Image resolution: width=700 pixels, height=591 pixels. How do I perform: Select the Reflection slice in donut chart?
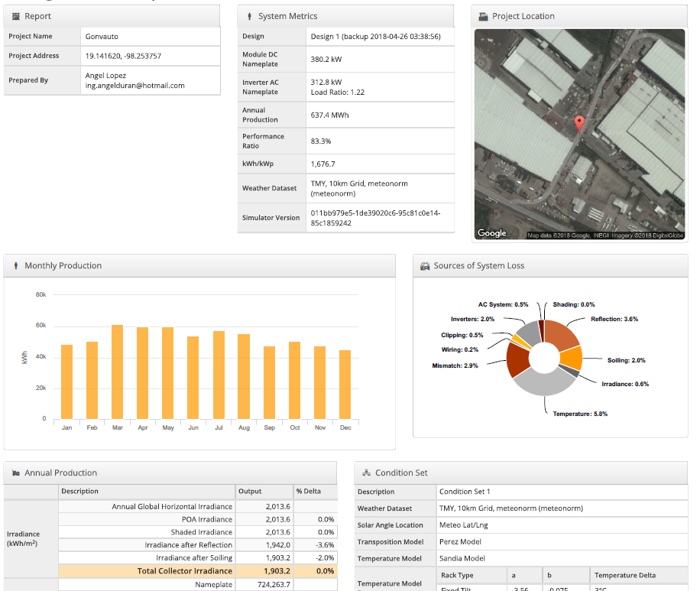coord(562,334)
